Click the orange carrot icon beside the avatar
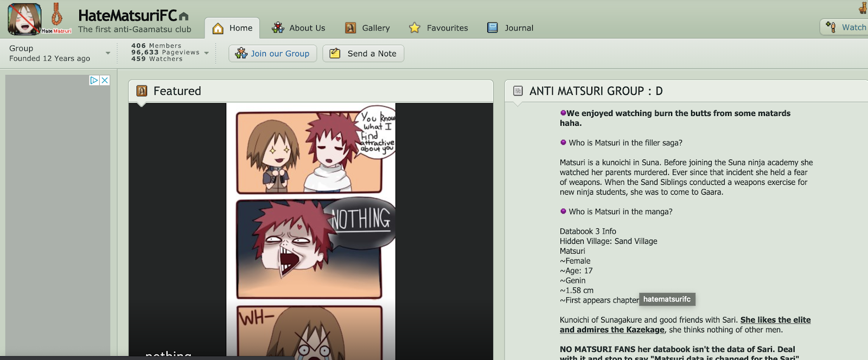 pyautogui.click(x=56, y=15)
